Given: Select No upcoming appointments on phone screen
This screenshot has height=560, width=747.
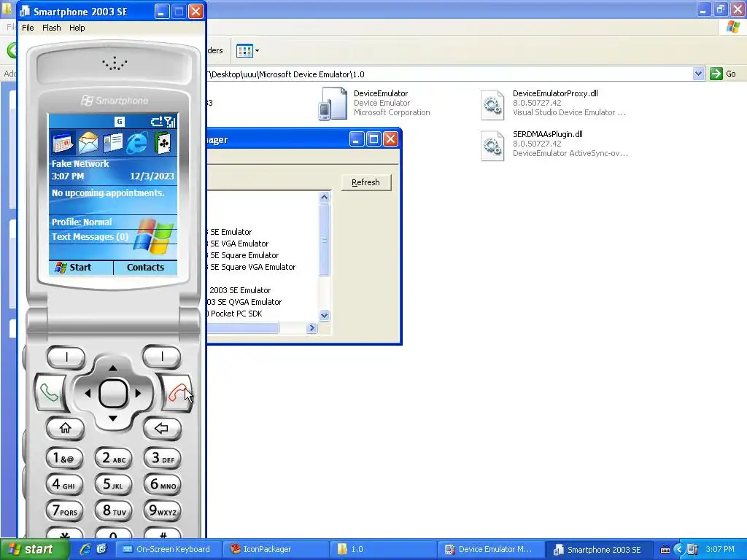Looking at the screenshot, I should (108, 192).
